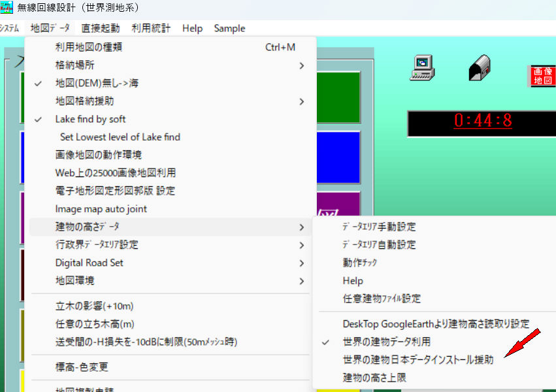Open the 利用統計 menu
Screen dimensions: 556x392
point(151,28)
